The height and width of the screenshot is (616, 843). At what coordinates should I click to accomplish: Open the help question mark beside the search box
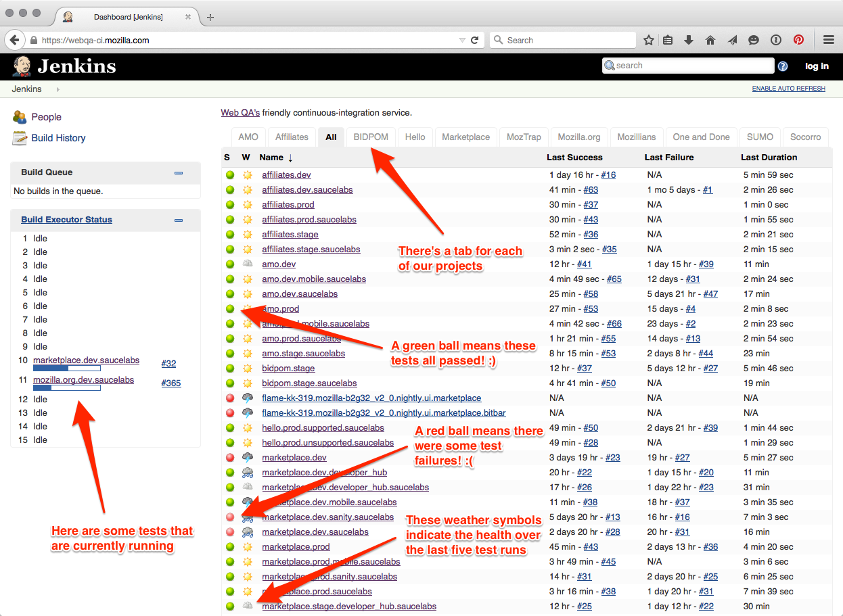pyautogui.click(x=783, y=66)
